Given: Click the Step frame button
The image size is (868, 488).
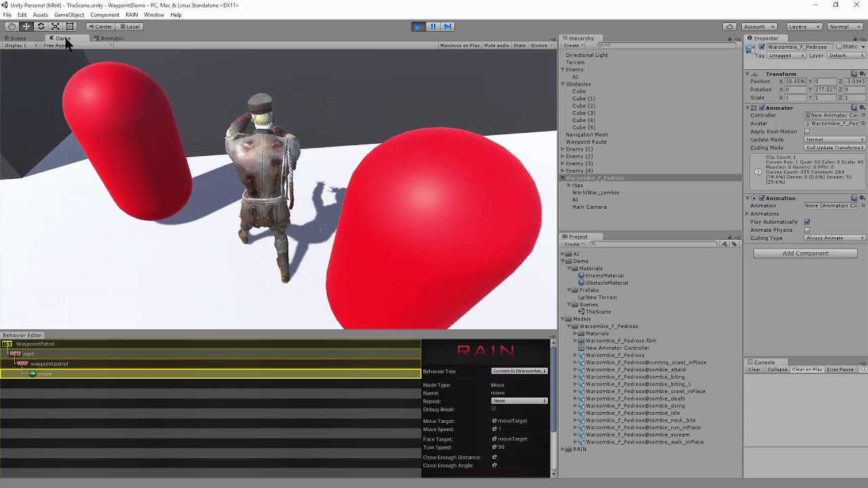Looking at the screenshot, I should (x=448, y=26).
